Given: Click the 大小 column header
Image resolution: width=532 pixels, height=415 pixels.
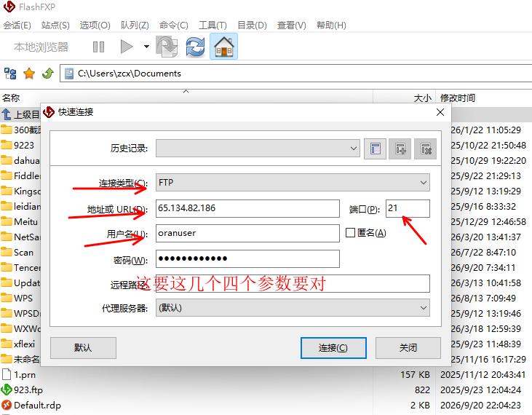Looking at the screenshot, I should coord(423,98).
